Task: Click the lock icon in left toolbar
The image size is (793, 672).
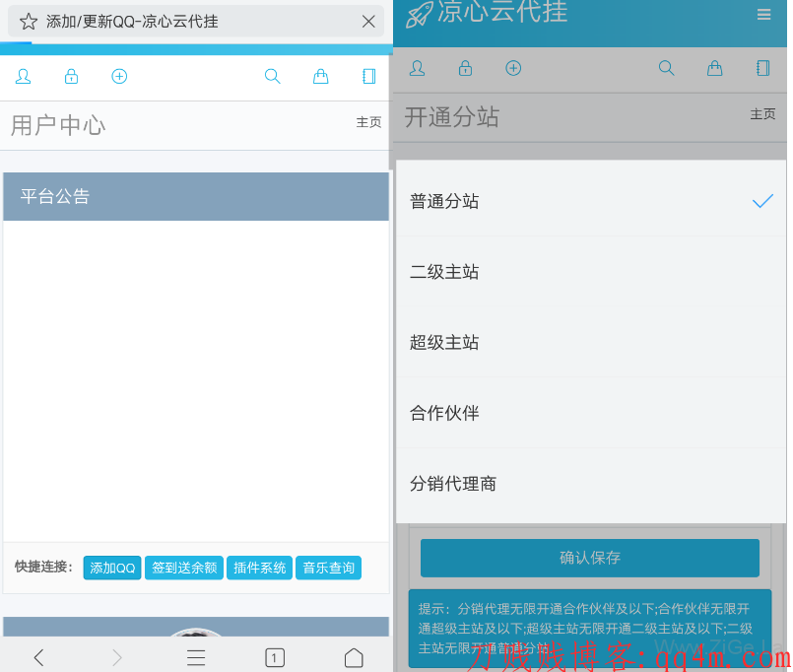Action: (x=71, y=77)
